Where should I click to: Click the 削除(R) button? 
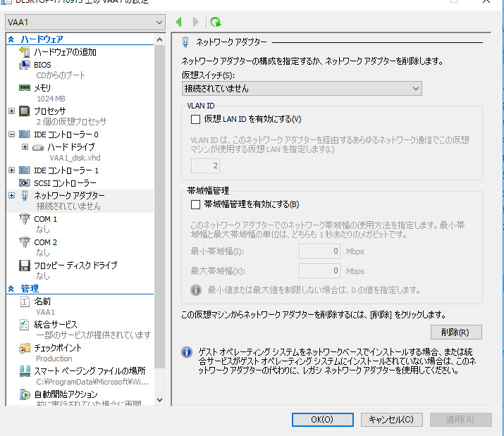455,332
